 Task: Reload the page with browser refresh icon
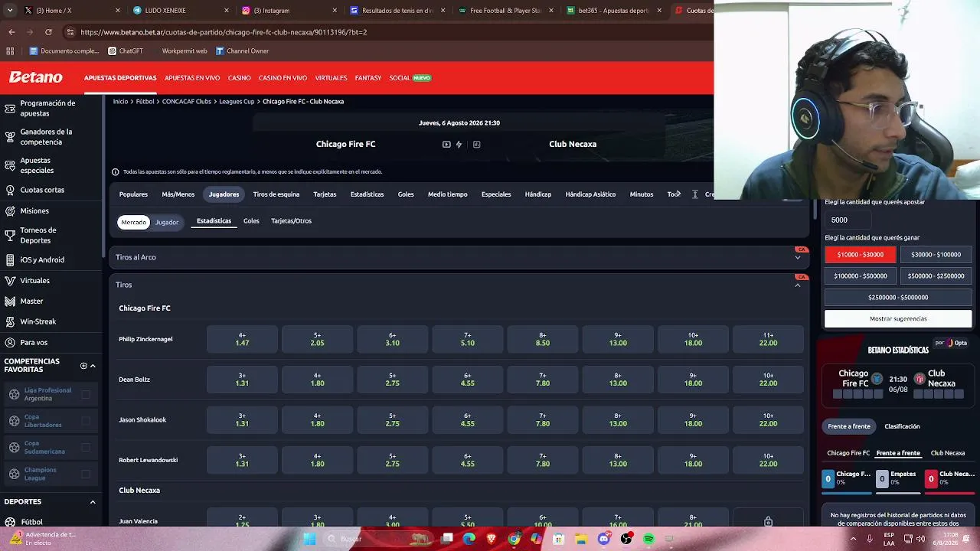(x=48, y=32)
